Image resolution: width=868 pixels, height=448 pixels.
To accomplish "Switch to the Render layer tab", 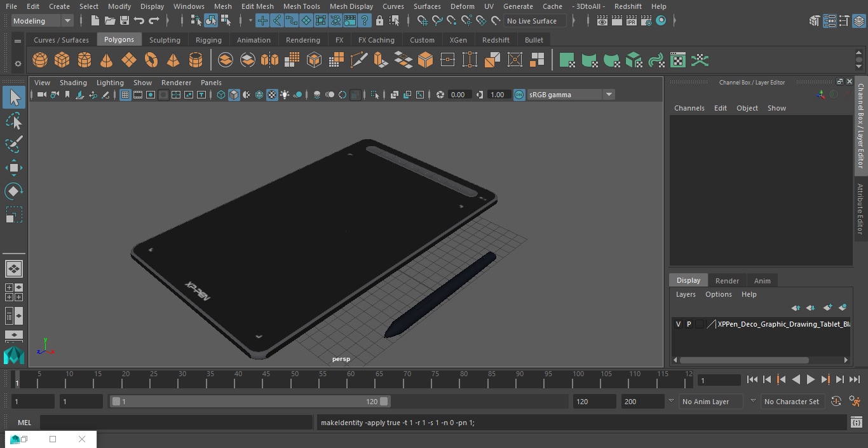I will coord(727,281).
